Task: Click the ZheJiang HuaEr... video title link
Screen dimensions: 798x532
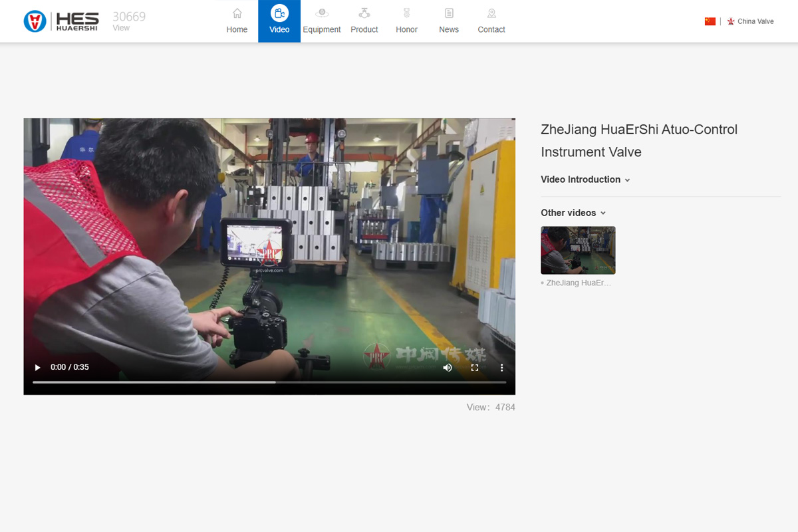Action: pos(578,283)
